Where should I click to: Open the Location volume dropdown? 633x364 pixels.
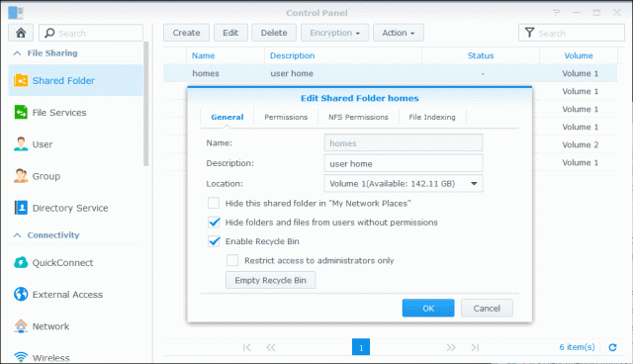point(404,184)
